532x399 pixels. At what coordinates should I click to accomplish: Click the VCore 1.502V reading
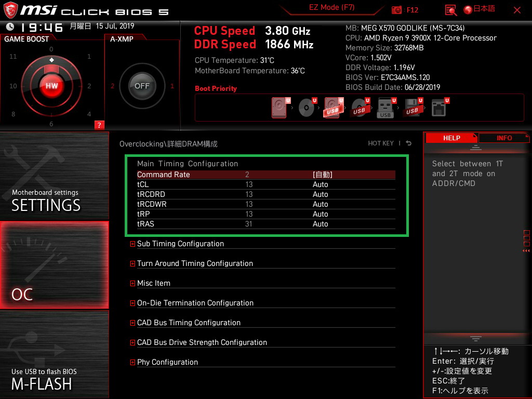click(368, 58)
